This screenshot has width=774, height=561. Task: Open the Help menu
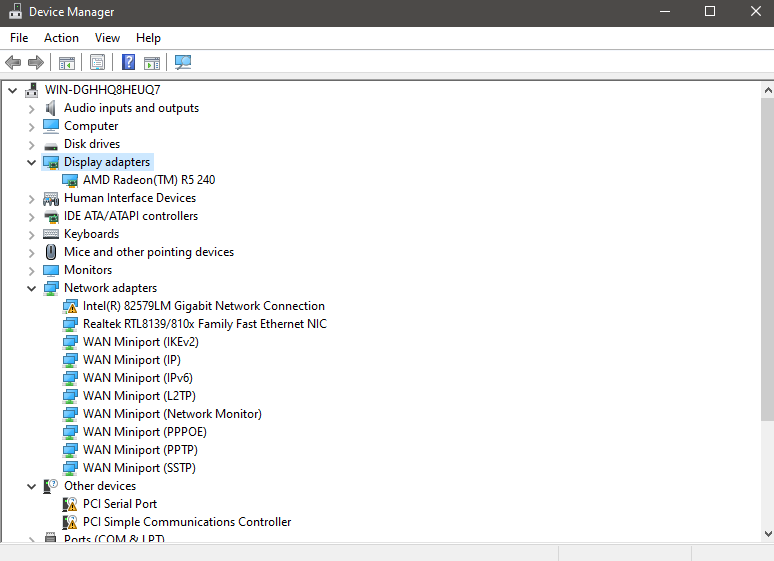[148, 38]
